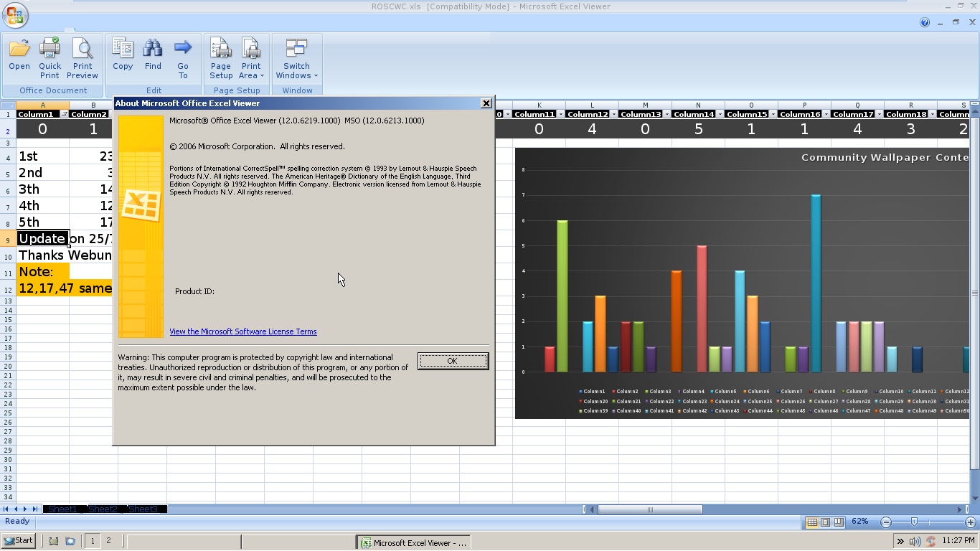This screenshot has width=980, height=551.
Task: Switch to the Sheet2 tab
Action: pyautogui.click(x=104, y=509)
